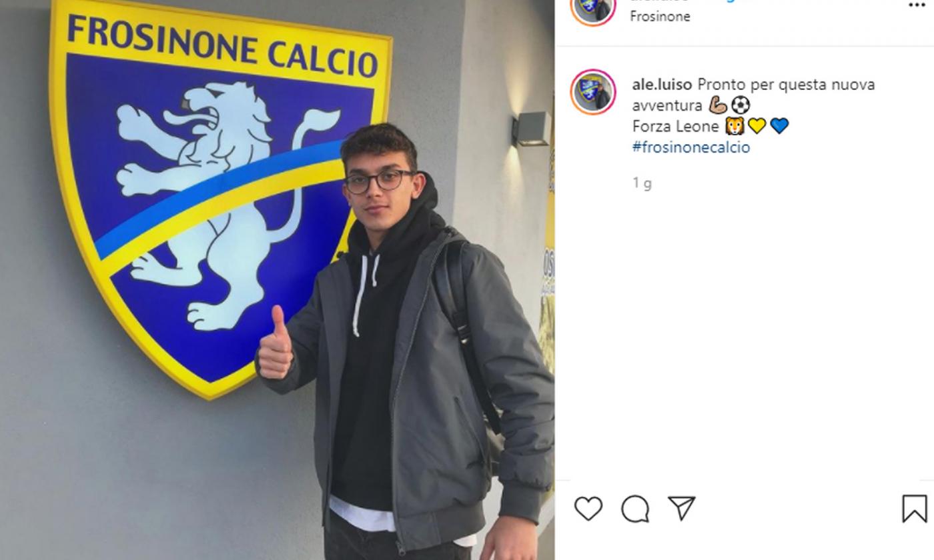Open the three-dot more options menu
Image resolution: width=934 pixels, height=560 pixels.
(x=917, y=4)
